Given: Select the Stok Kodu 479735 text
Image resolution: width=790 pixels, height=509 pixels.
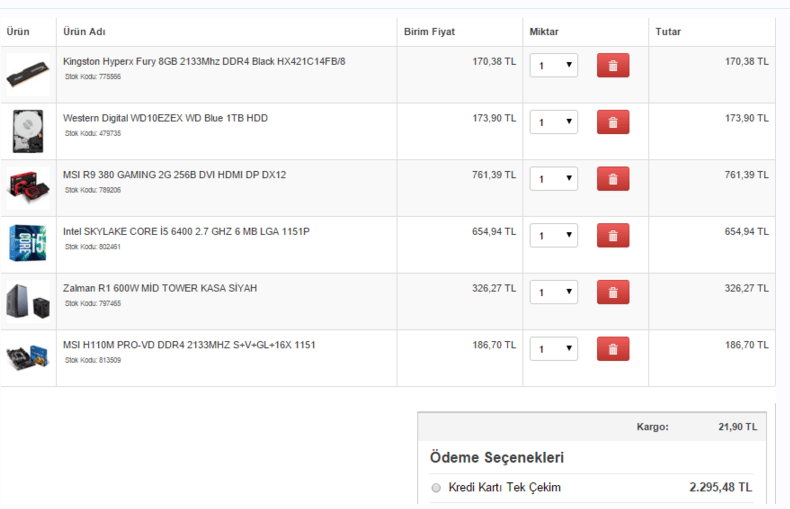Looking at the screenshot, I should [x=93, y=134].
